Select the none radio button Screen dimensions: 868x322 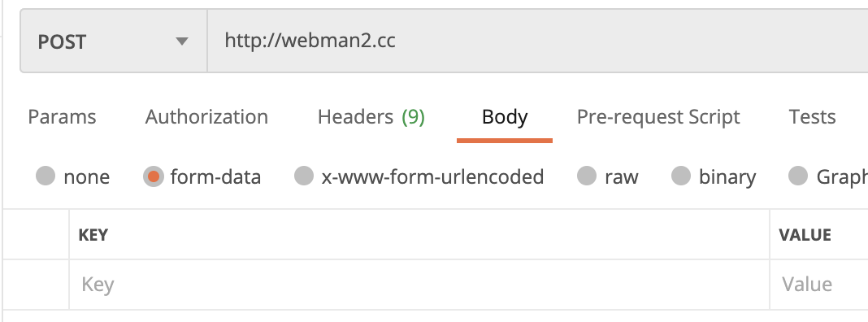tap(46, 176)
